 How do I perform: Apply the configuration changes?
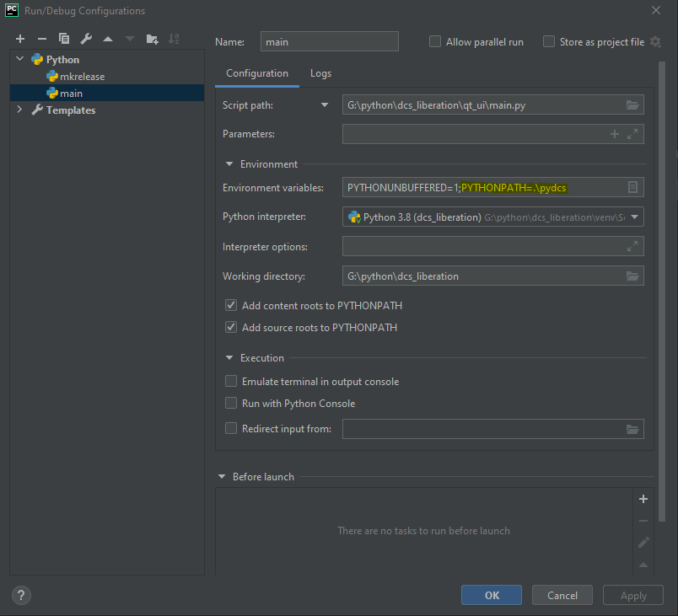tap(632, 595)
